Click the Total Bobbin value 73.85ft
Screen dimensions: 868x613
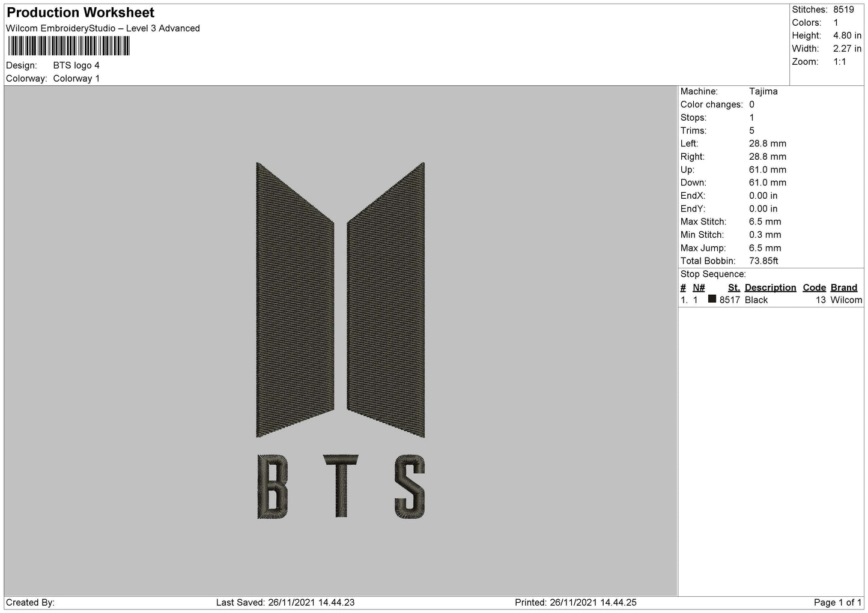(x=763, y=261)
